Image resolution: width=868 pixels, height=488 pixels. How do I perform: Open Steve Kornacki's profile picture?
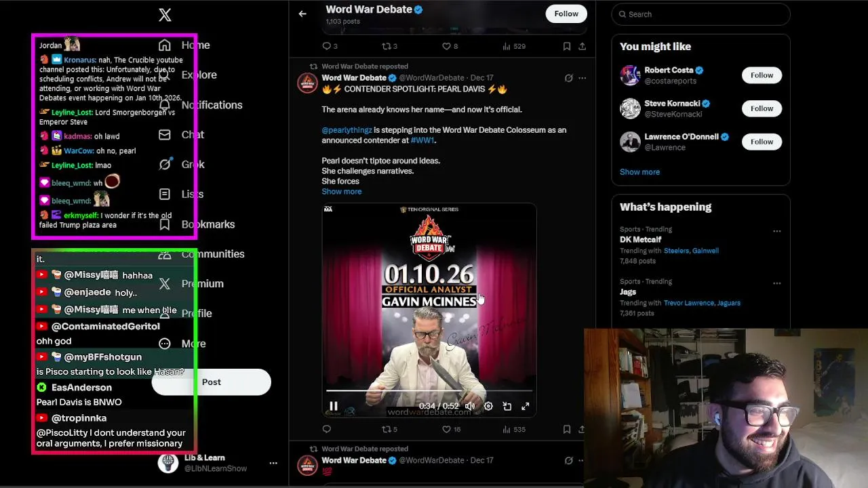[630, 108]
